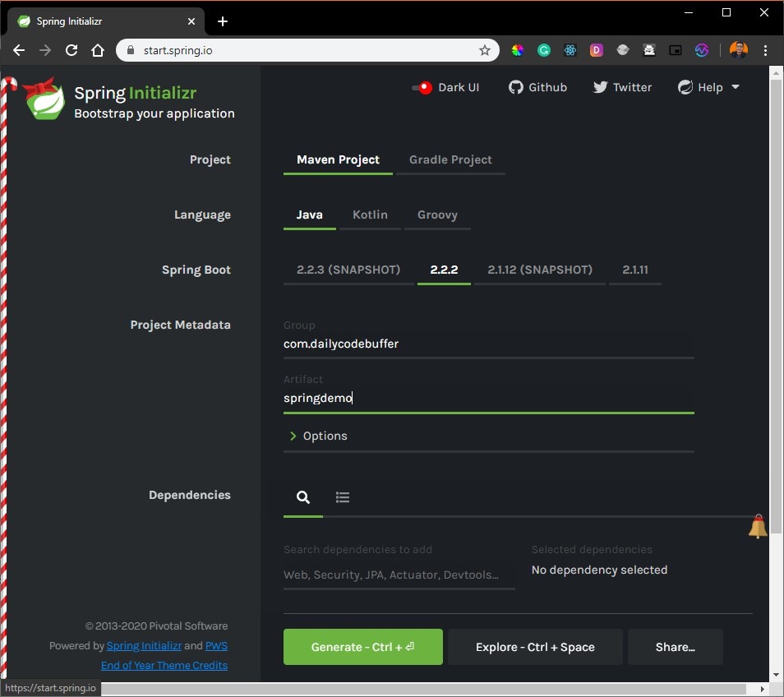Click the Generate button
Viewport: 784px width, 697px height.
[x=362, y=647]
